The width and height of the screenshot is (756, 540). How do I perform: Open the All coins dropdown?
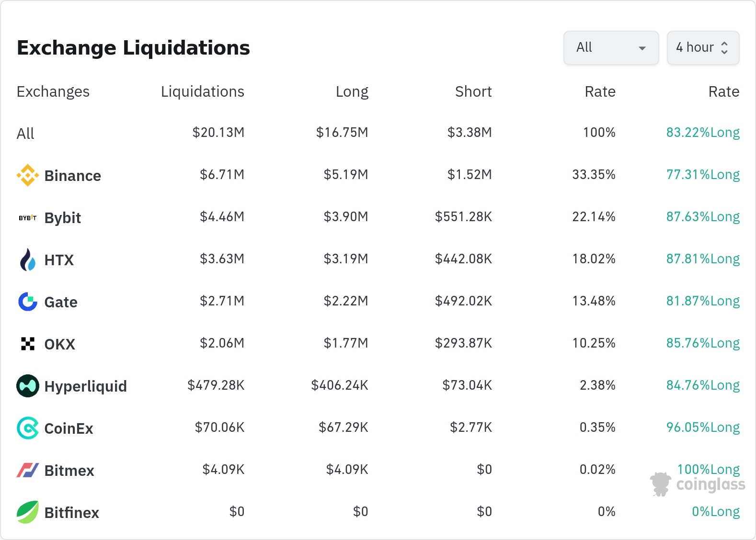click(x=611, y=48)
